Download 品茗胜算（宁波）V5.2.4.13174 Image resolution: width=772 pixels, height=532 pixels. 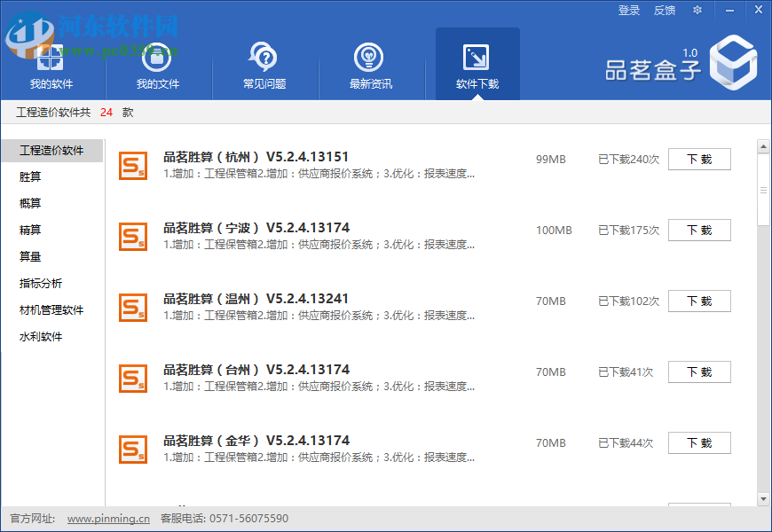[699, 230]
